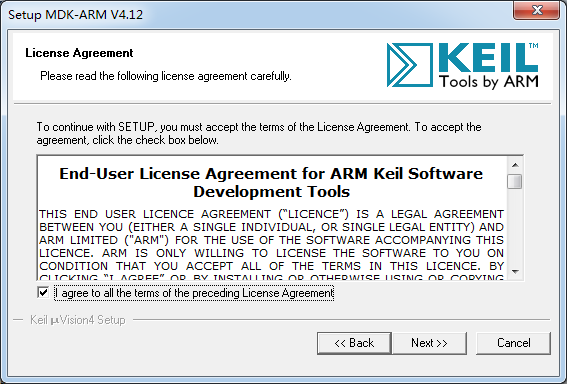Click the "To continue with SETUP" instruction text
The width and height of the screenshot is (567, 384).
259,133
